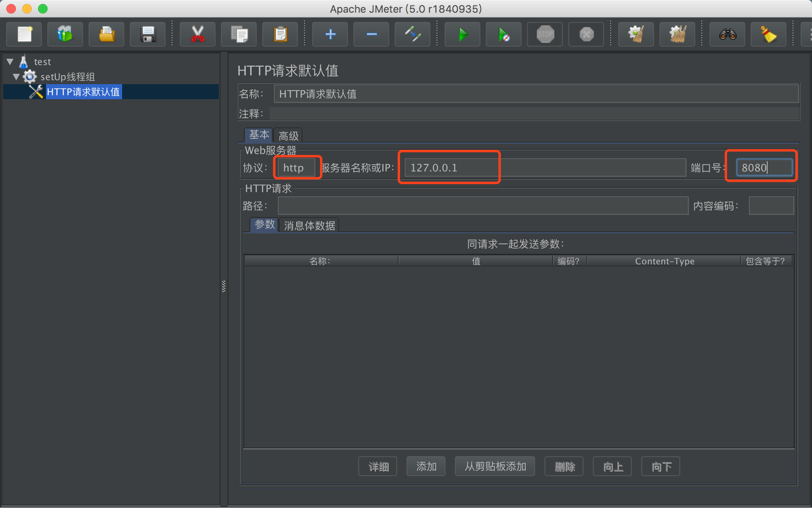Open Search with the binoculars icon
Screen dimensions: 812x508
point(728,34)
